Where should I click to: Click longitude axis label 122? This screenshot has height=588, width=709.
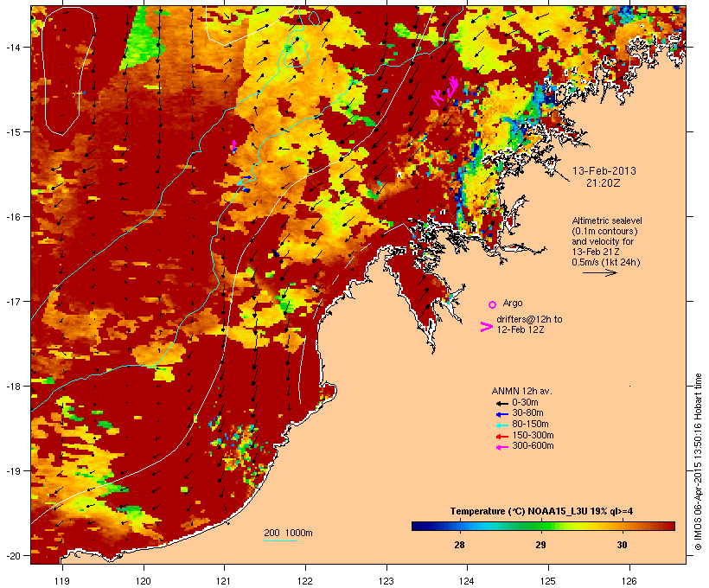click(x=305, y=581)
